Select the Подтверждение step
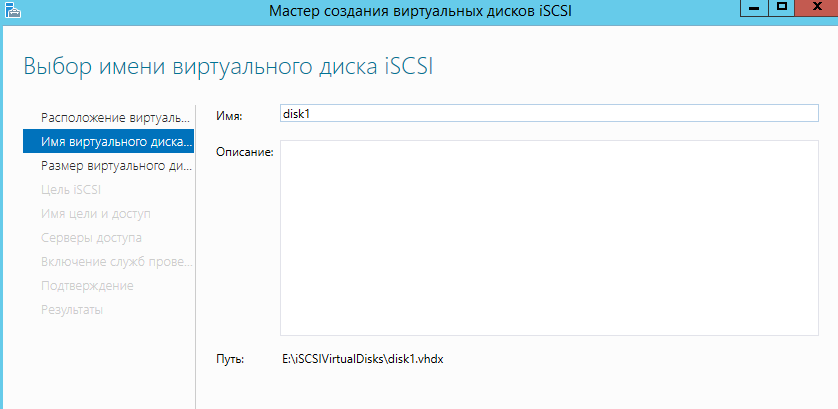This screenshot has width=838, height=409. pyautogui.click(x=87, y=286)
